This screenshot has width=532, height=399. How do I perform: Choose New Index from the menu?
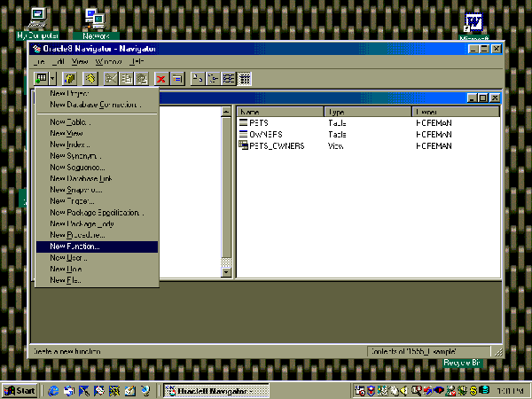pos(97,145)
